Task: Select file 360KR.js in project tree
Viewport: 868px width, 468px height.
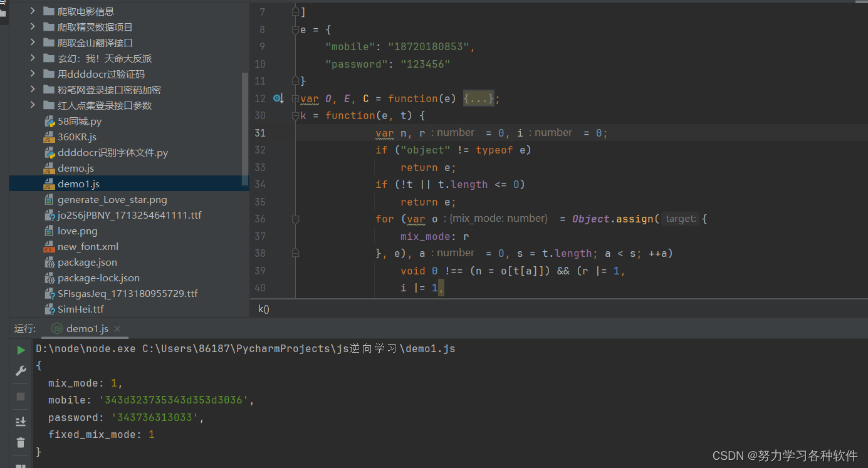Action: pos(77,137)
